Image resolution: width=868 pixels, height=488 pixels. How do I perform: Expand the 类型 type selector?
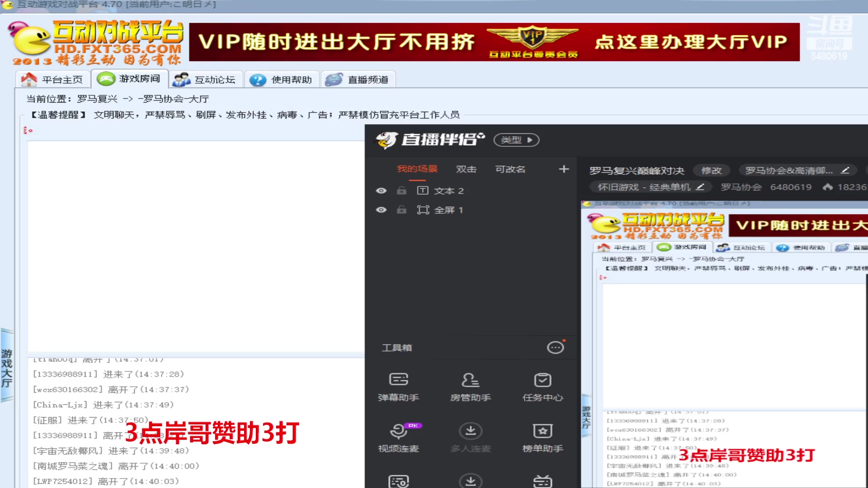click(516, 140)
